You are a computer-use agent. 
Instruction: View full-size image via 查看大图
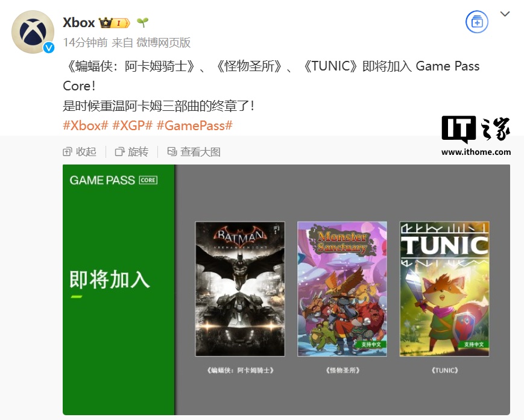[x=194, y=152]
